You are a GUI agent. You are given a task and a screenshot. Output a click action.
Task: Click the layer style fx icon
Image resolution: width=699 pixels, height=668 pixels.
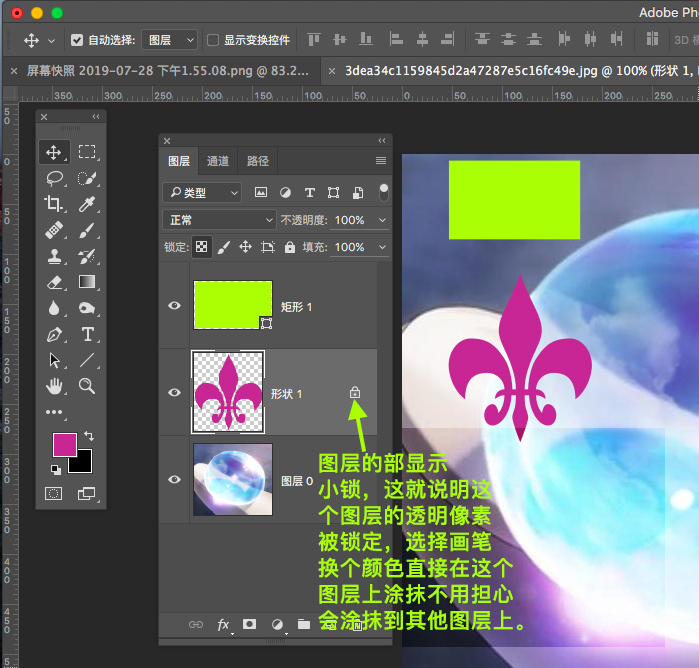pyautogui.click(x=224, y=625)
